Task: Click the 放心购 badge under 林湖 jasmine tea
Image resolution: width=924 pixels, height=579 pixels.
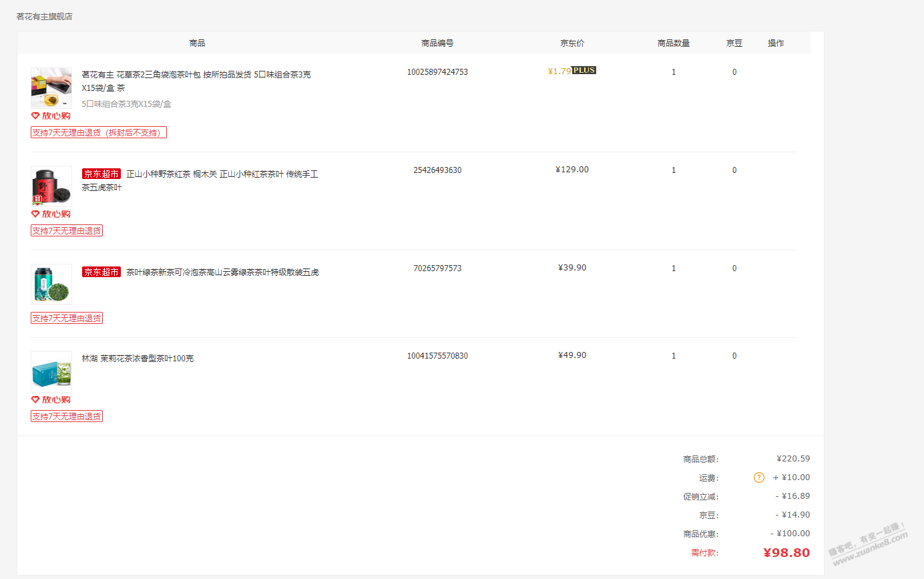Action: coord(51,399)
